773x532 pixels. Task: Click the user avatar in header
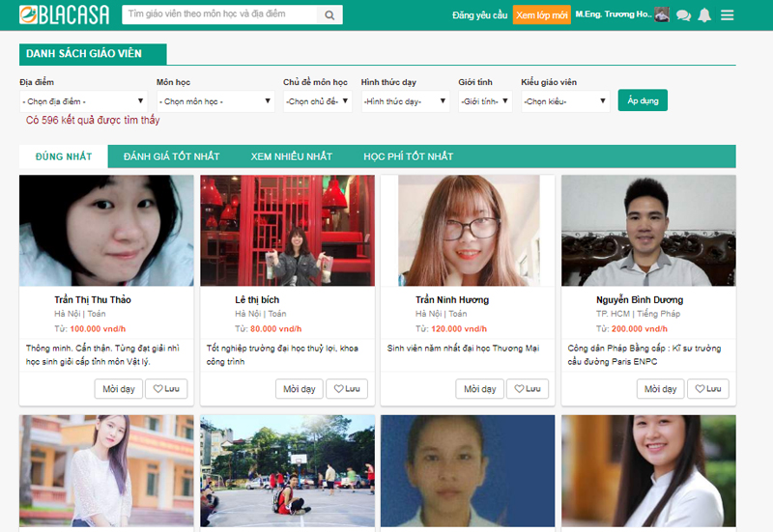coord(662,14)
